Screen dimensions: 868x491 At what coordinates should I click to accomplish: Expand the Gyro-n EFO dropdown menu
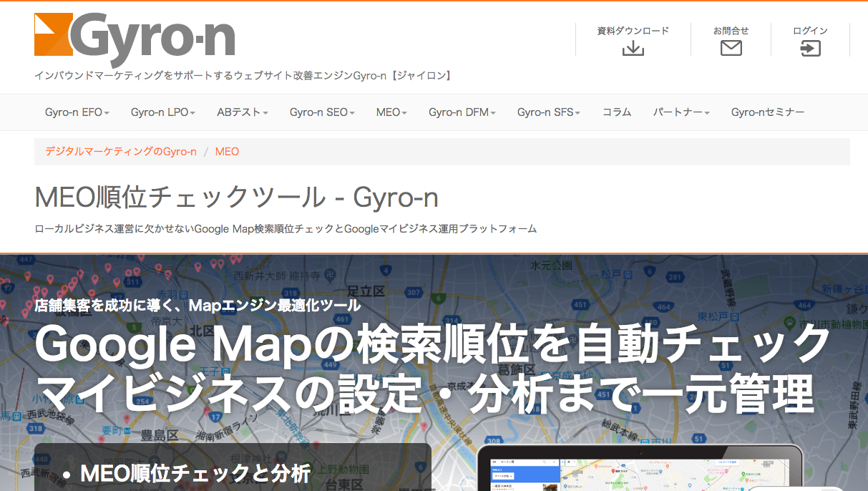[77, 112]
